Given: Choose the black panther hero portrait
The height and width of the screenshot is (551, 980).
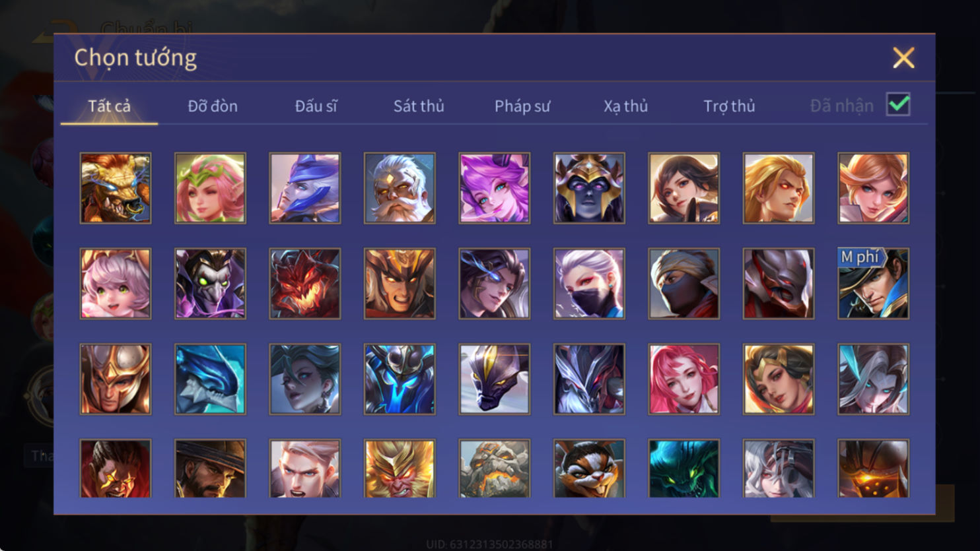Looking at the screenshot, I should (495, 379).
